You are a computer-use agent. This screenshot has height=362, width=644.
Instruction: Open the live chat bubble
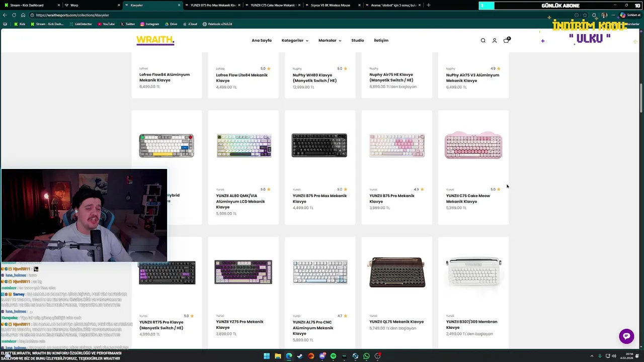(626, 336)
